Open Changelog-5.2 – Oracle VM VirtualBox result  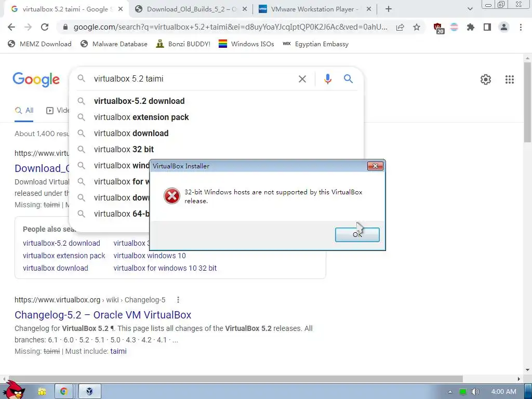pos(103,315)
